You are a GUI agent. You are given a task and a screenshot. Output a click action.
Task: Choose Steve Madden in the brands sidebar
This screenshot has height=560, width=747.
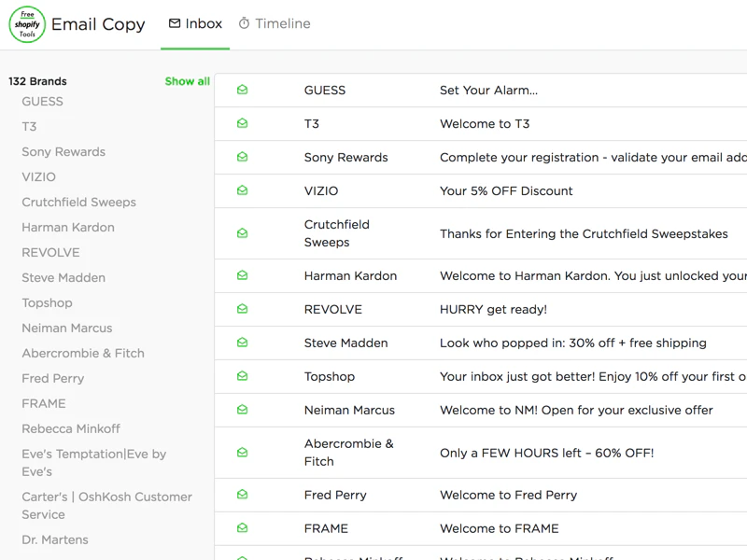tap(63, 278)
